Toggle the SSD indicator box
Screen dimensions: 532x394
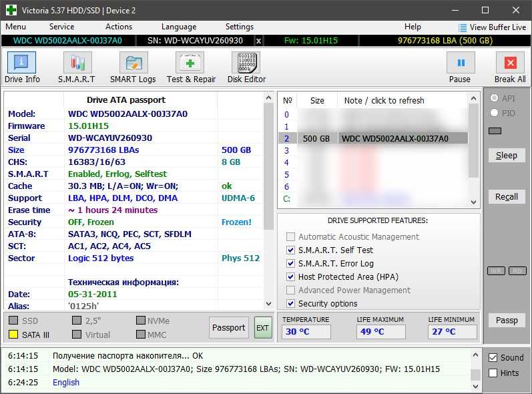click(x=13, y=321)
